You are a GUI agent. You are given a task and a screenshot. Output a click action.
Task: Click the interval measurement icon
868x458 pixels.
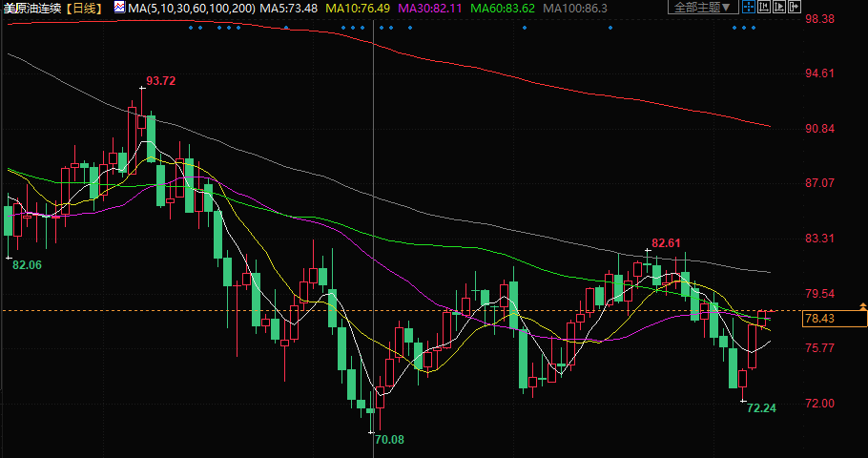766,8
